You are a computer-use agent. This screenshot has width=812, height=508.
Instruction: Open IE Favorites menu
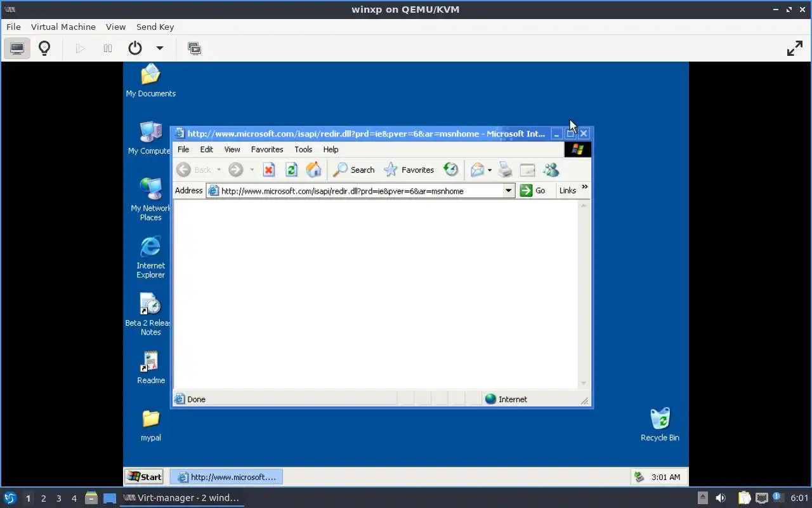(x=267, y=149)
